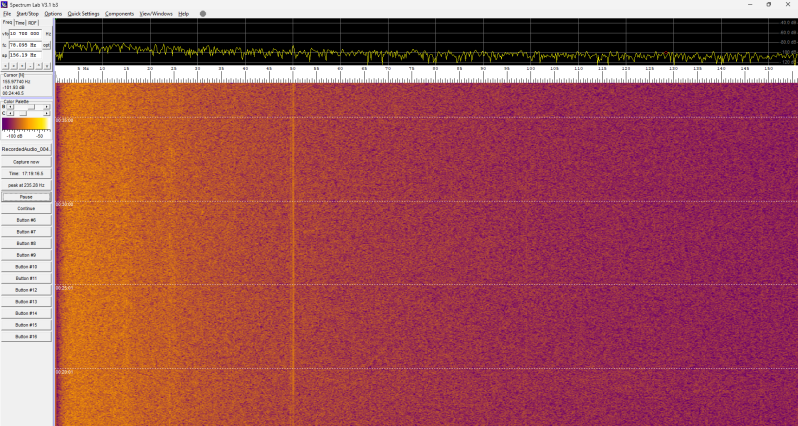Click the B slider right arrow
The image size is (798, 426).
tap(46, 107)
